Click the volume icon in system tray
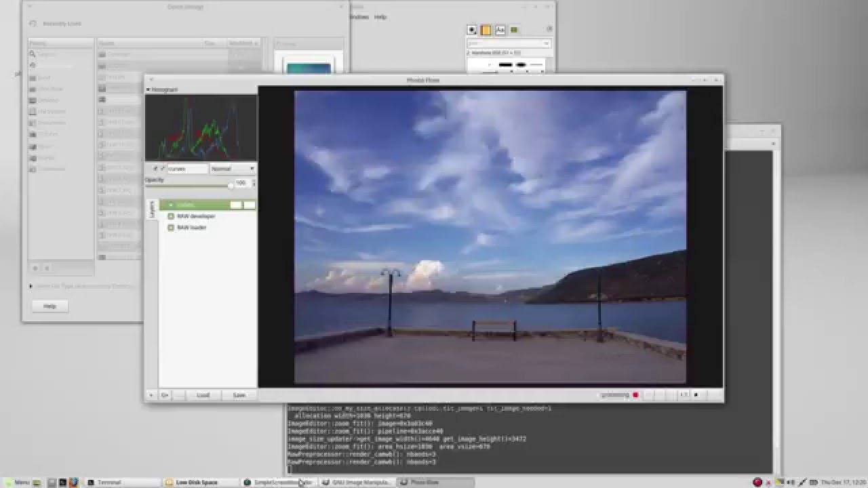868x488 pixels. (791, 482)
